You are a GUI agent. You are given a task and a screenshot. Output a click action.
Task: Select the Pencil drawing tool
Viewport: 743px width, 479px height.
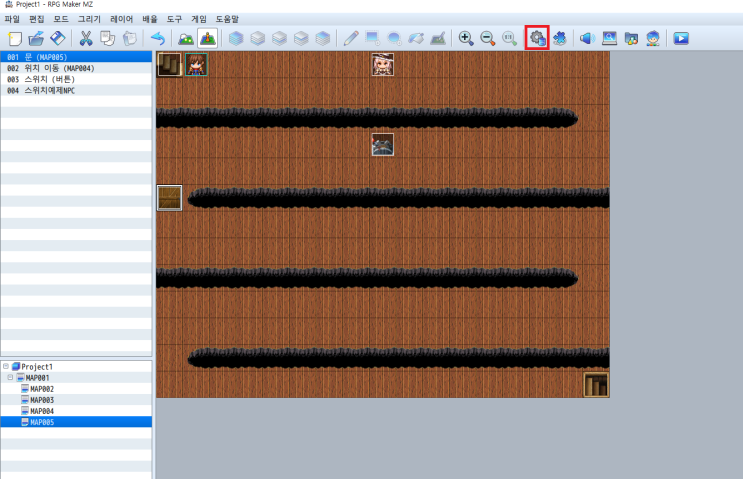(x=351, y=38)
